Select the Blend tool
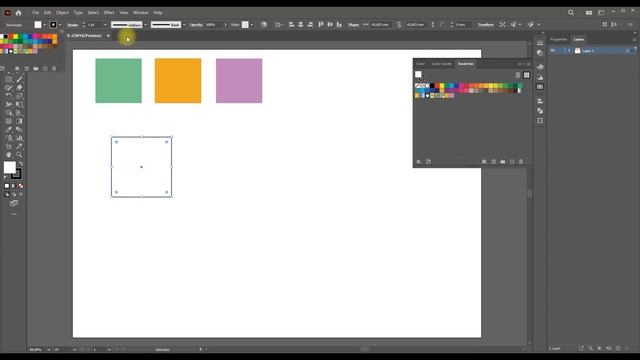Image resolution: width=640 pixels, height=360 pixels. coord(19,129)
